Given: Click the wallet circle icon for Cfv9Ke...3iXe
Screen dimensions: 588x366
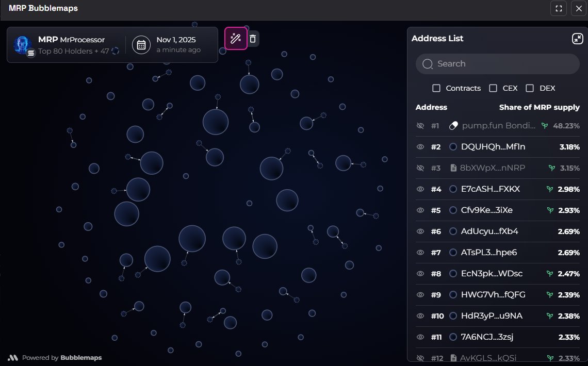Looking at the screenshot, I should coord(453,210).
